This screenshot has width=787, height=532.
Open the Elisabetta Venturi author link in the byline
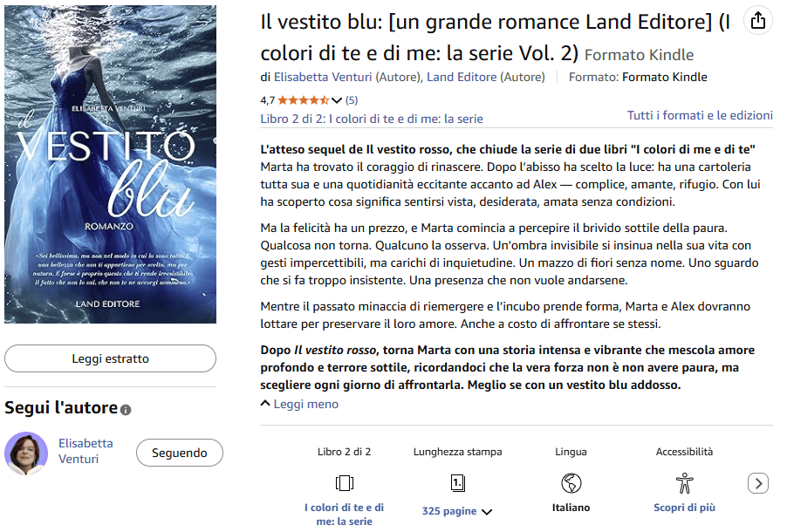(x=323, y=77)
